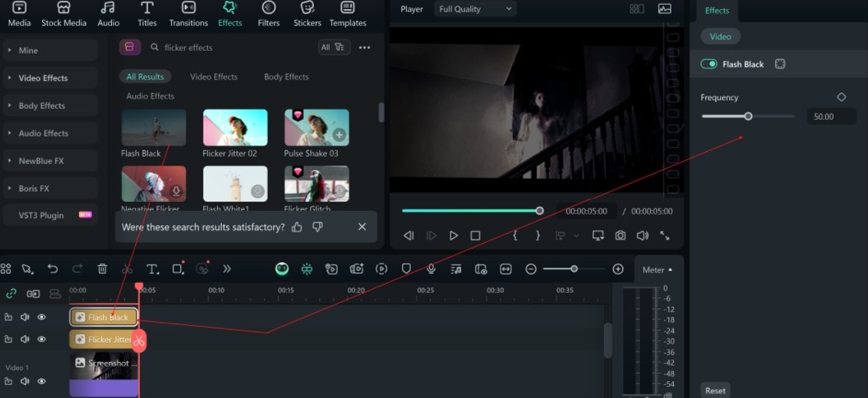Click thumbs down on search feedback
The image size is (868, 398).
pyautogui.click(x=317, y=227)
